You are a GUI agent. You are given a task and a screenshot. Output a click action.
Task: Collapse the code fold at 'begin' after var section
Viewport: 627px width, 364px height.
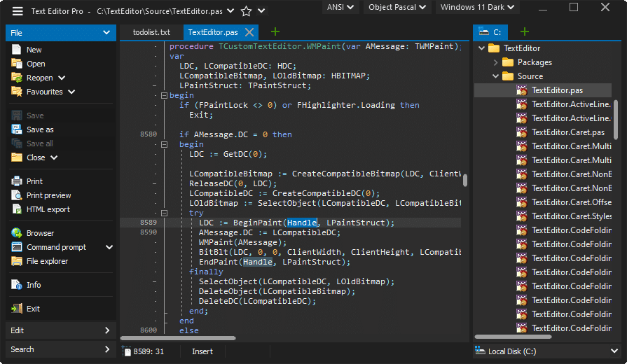coord(164,95)
